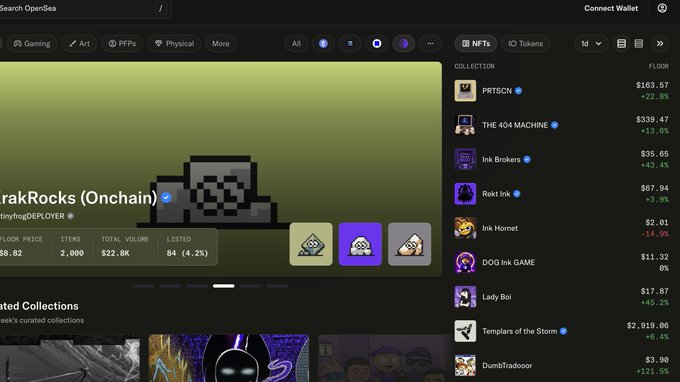Open the tinyfrogDEPLOYER creator link

32,216
